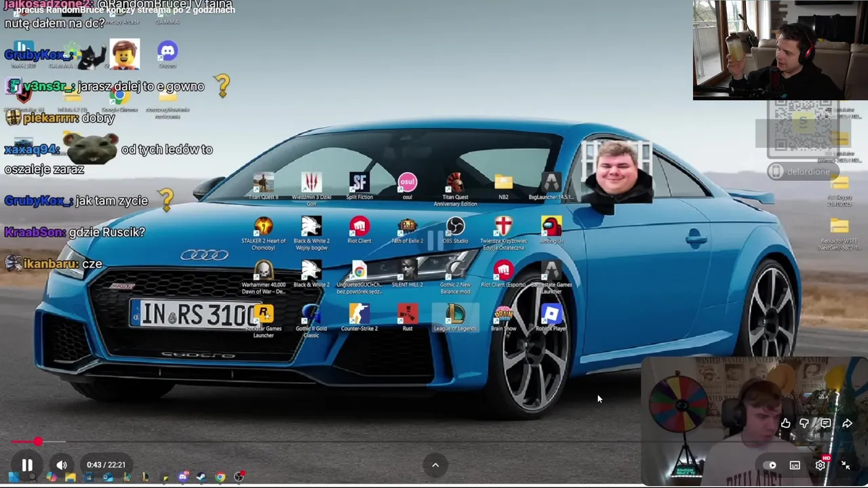Open the Redux for W3EE folder

[x=840, y=234]
